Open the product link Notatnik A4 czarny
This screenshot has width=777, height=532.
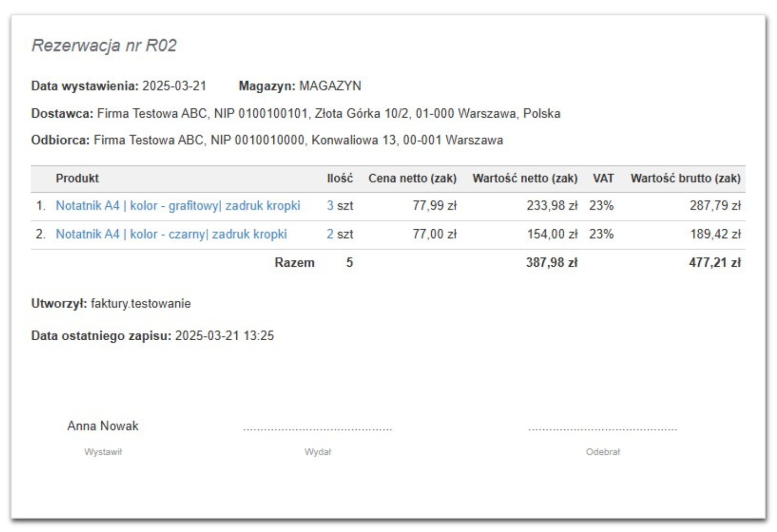172,234
